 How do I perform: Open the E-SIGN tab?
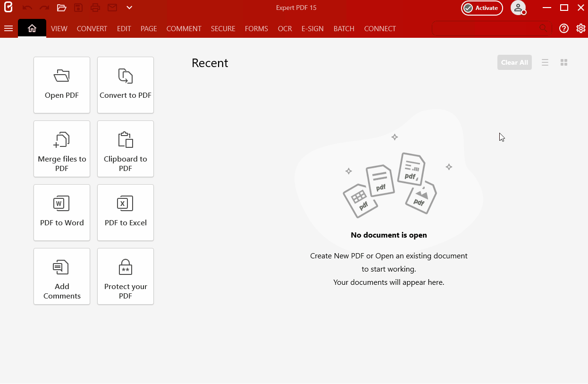click(312, 29)
